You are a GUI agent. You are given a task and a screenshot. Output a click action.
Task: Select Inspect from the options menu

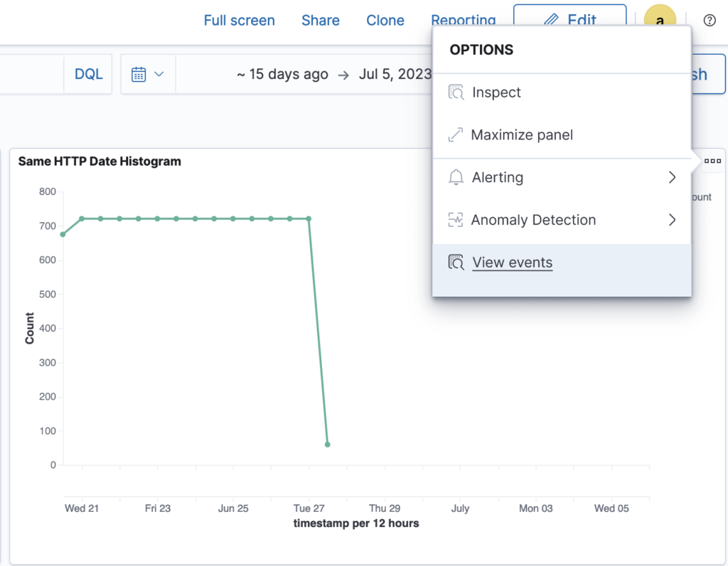(562, 92)
